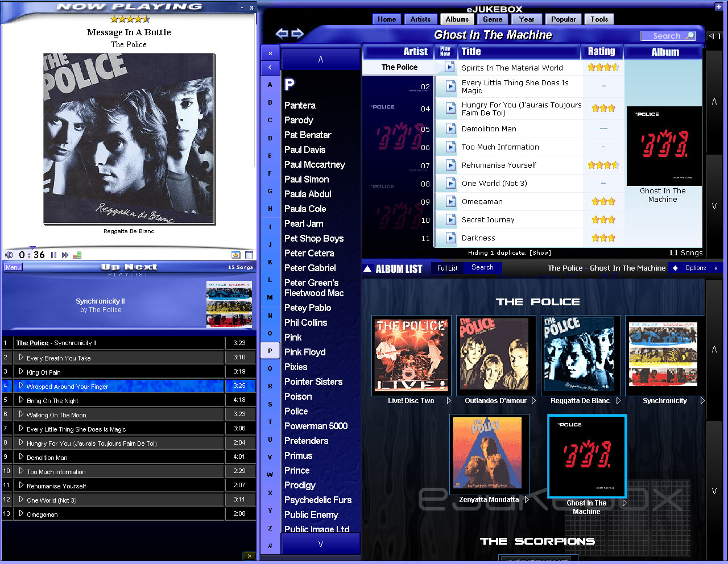Play now Rehumanise Yourself track
Viewport: 728px width, 564px height.
450,165
